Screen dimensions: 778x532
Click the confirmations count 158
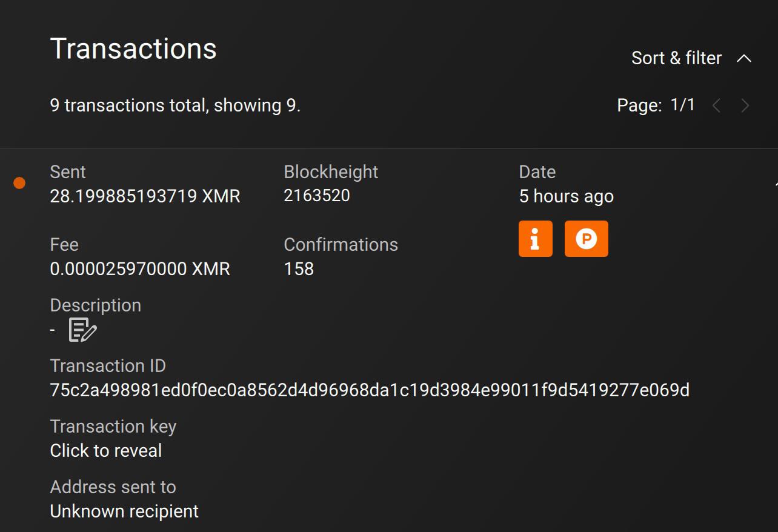point(299,269)
